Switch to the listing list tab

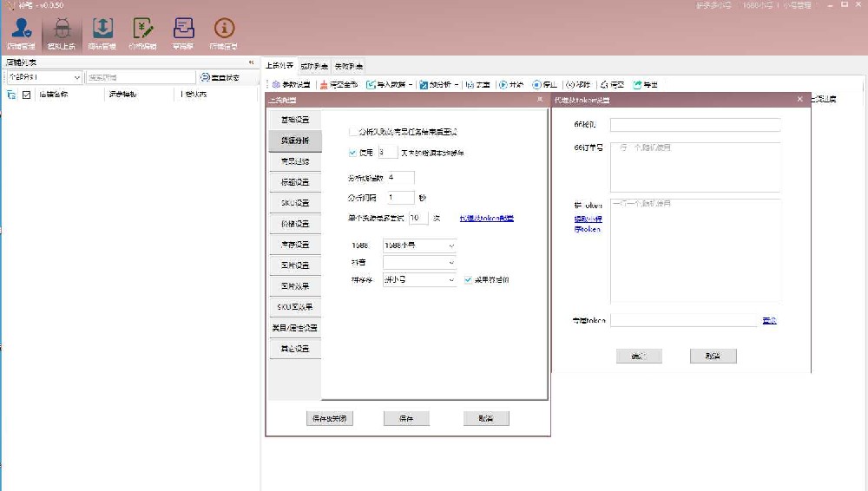[279, 66]
